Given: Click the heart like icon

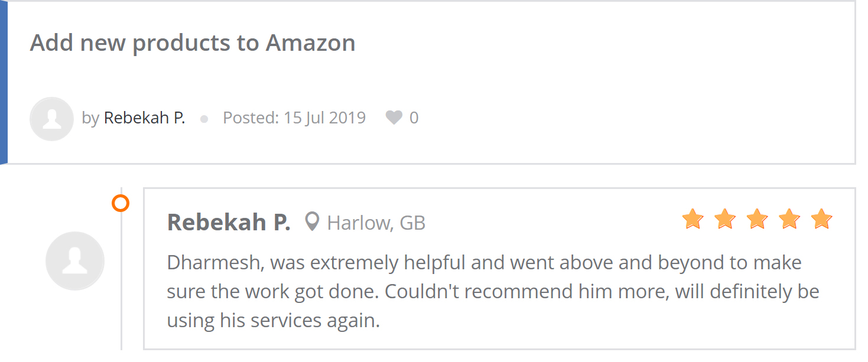Looking at the screenshot, I should [x=394, y=118].
